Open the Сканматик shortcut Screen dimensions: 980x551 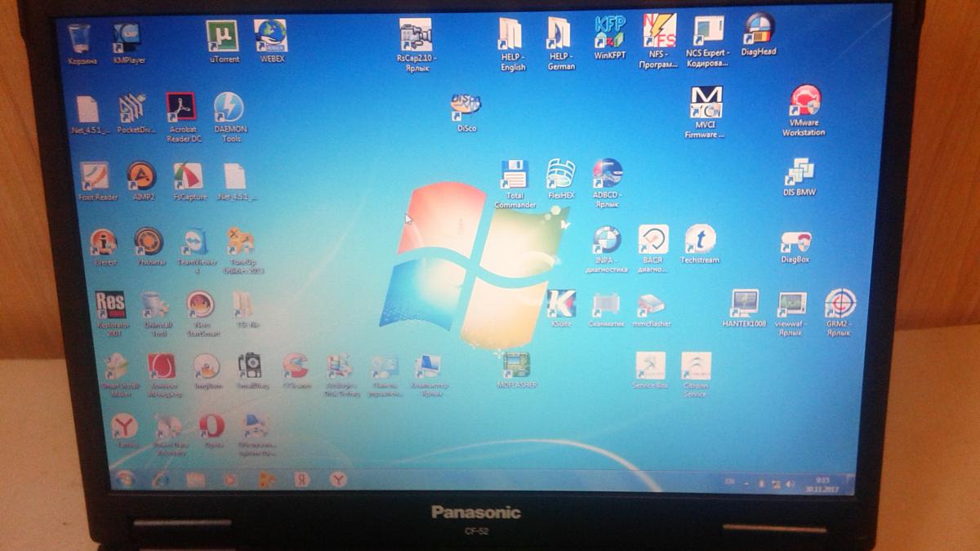point(607,304)
